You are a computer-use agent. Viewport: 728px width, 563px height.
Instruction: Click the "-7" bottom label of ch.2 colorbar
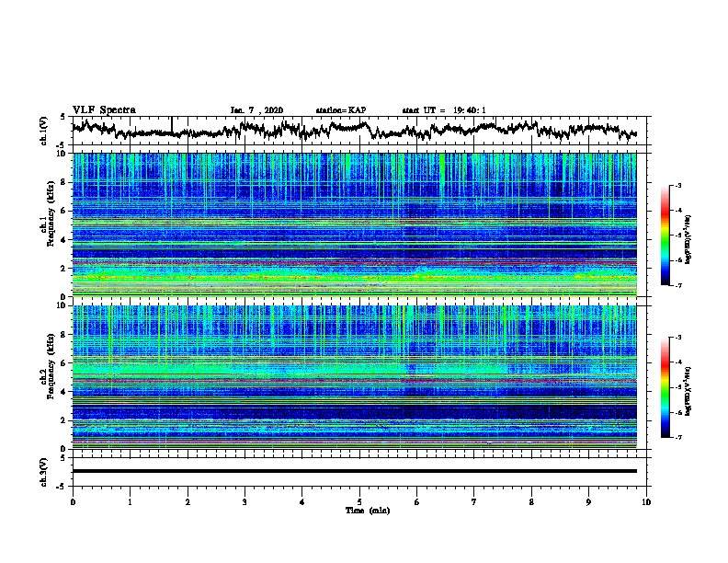678,437
